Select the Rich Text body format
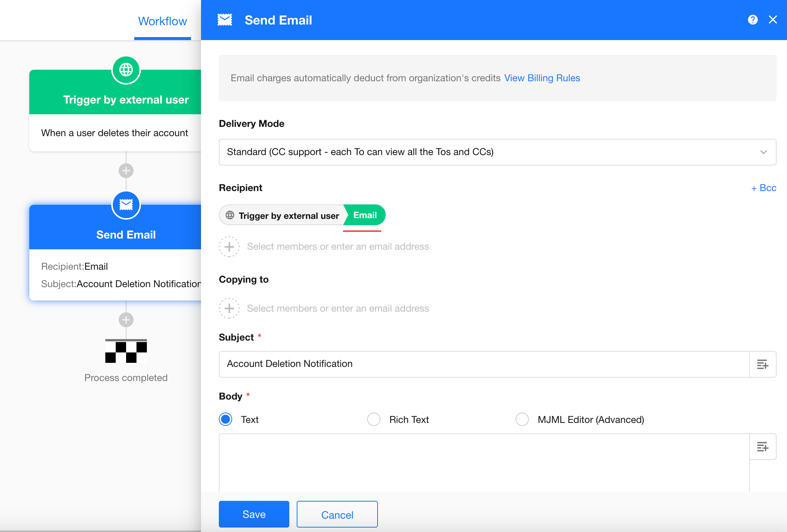787x532 pixels. tap(374, 419)
